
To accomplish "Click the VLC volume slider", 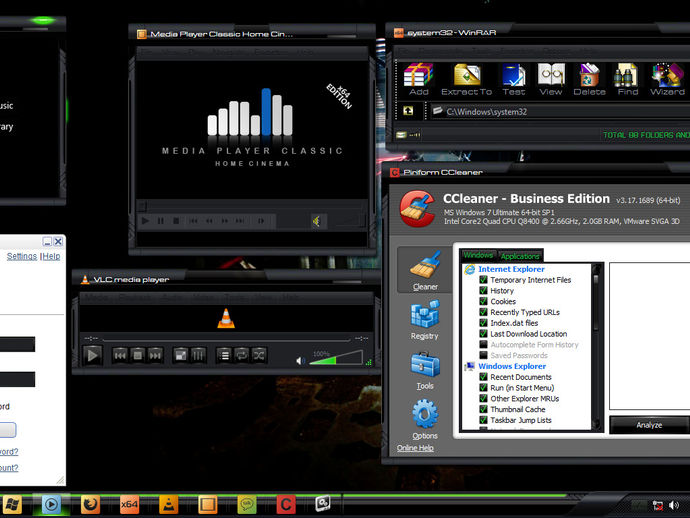I will tap(336, 358).
